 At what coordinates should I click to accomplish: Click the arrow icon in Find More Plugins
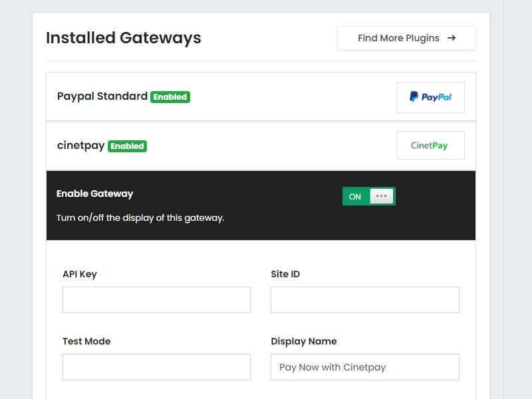coord(452,38)
